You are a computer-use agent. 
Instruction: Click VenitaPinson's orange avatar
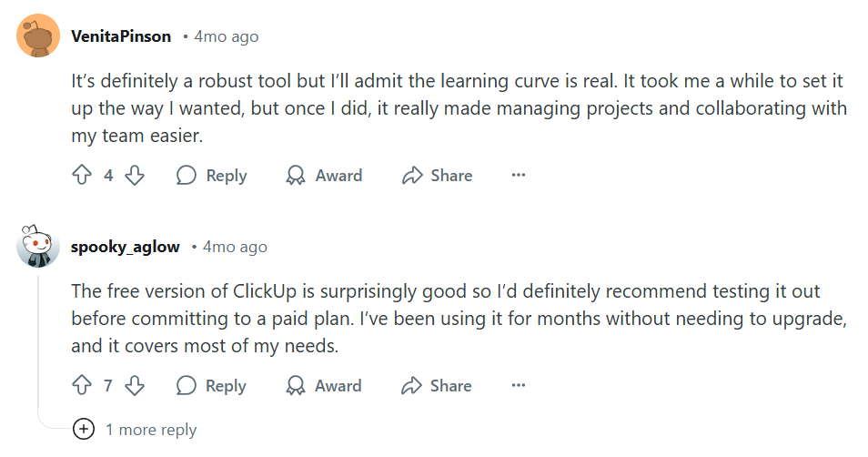coord(38,36)
